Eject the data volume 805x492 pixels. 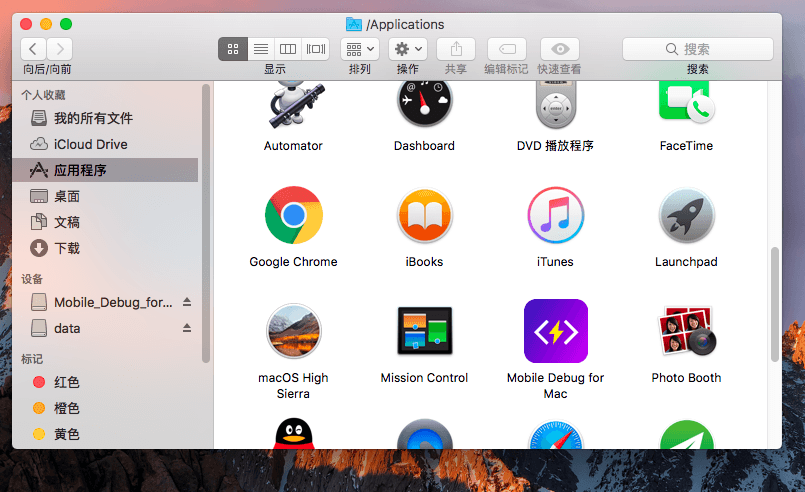187,328
